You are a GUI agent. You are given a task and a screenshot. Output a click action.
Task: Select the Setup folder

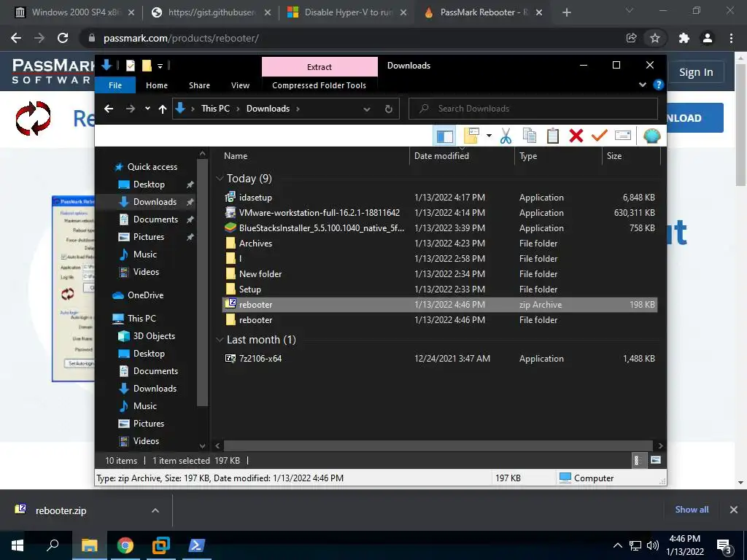point(439,289)
